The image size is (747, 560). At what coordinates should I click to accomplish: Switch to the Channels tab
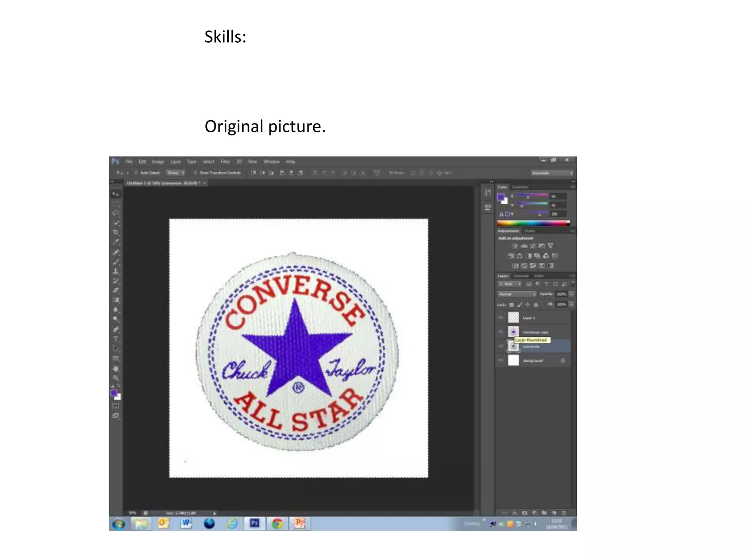[521, 276]
